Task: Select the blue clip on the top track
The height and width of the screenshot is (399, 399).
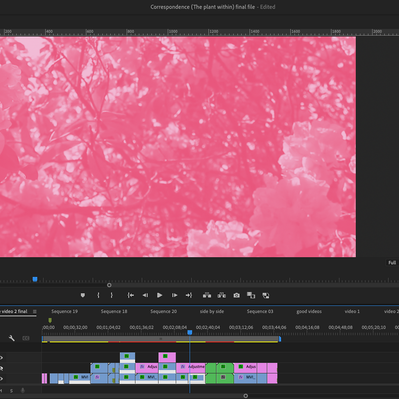Action: click(127, 357)
